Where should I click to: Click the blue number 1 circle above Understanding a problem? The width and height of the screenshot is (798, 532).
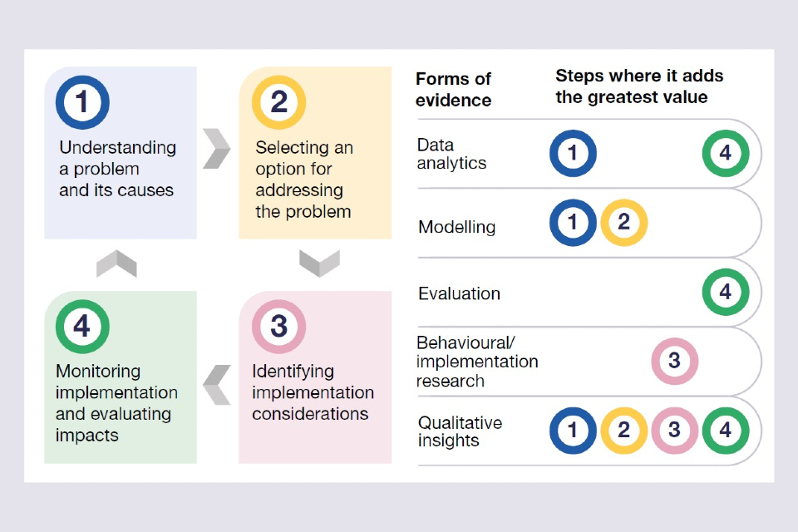(82, 102)
